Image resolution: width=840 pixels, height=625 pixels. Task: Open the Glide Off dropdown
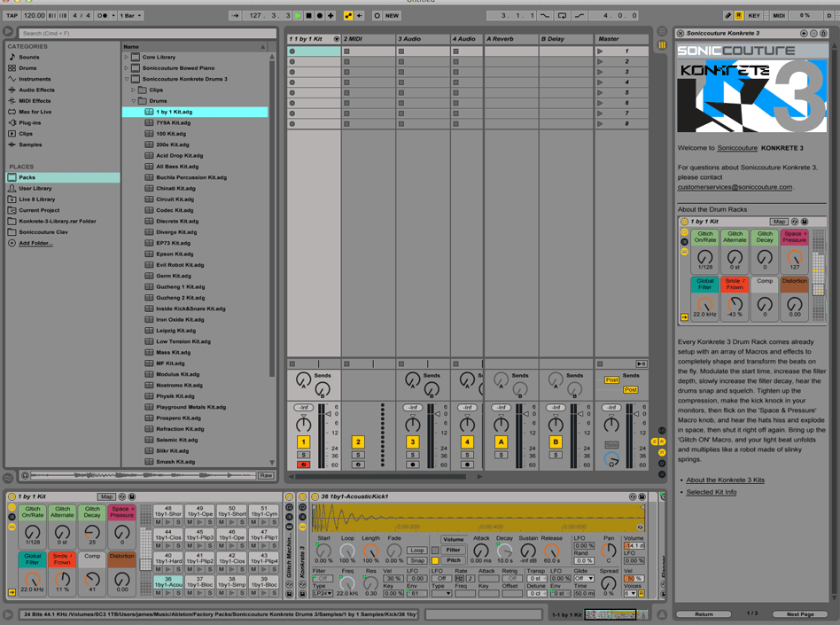[584, 578]
